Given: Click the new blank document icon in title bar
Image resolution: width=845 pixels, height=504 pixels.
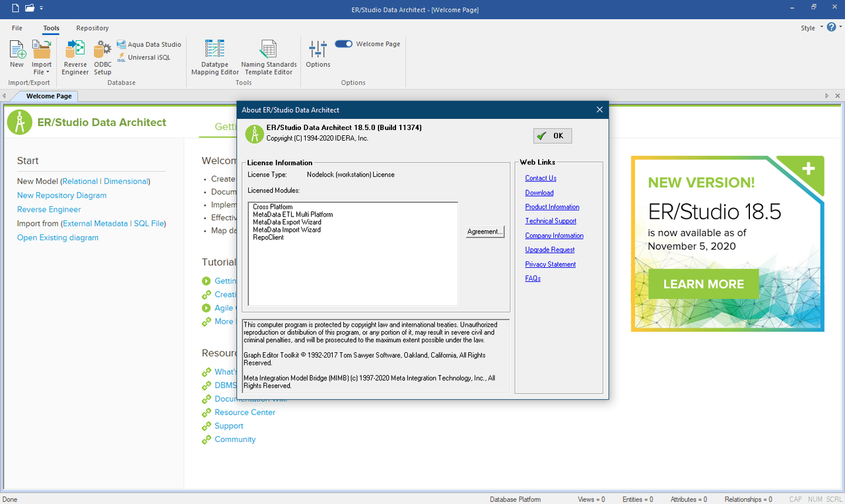Looking at the screenshot, I should pos(15,8).
